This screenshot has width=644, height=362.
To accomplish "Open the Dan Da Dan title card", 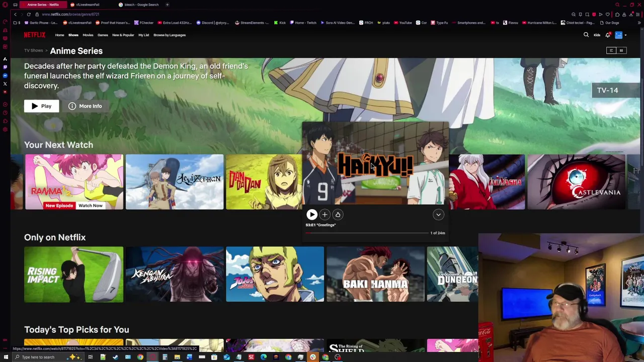I will [264, 182].
